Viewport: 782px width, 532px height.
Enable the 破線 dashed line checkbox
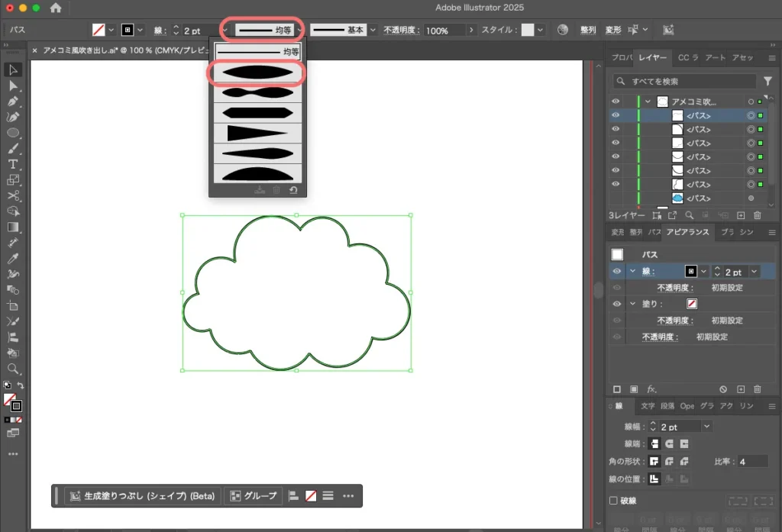614,501
